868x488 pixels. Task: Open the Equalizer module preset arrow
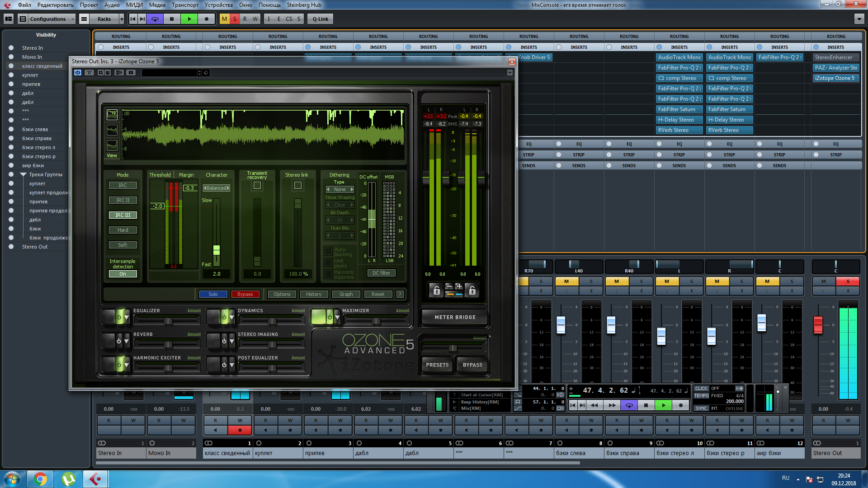click(127, 317)
